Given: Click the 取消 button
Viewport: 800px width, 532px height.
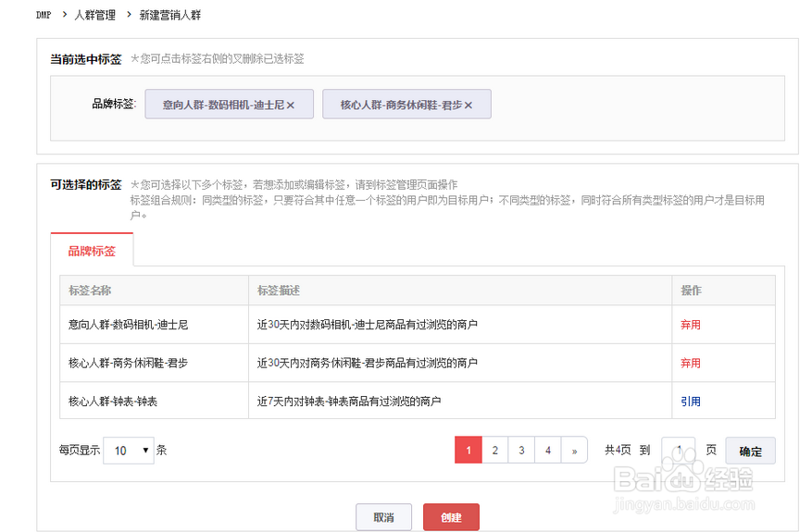Looking at the screenshot, I should (x=383, y=517).
